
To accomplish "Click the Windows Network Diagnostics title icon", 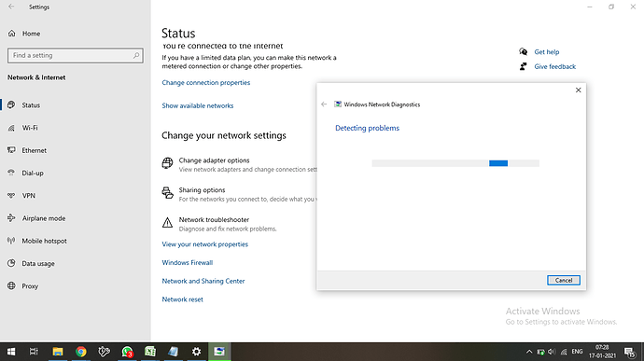I will [338, 104].
